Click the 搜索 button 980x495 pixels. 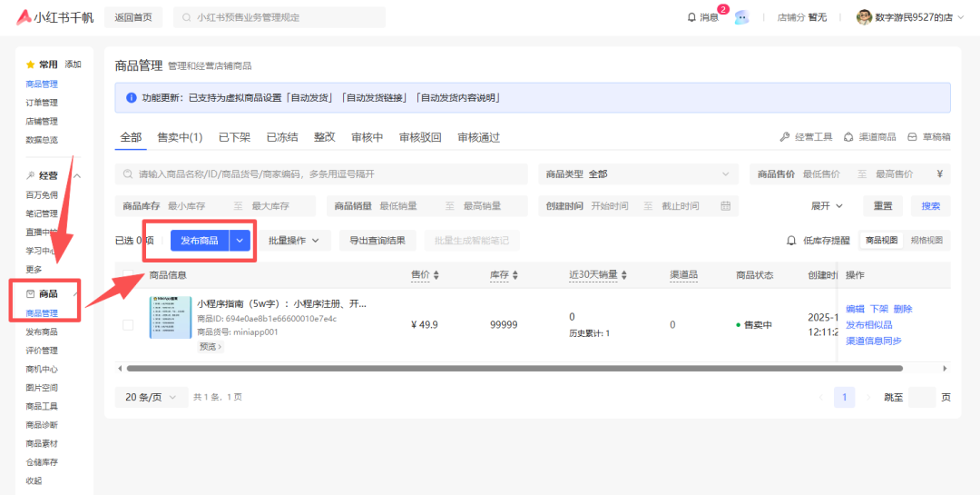coord(931,206)
